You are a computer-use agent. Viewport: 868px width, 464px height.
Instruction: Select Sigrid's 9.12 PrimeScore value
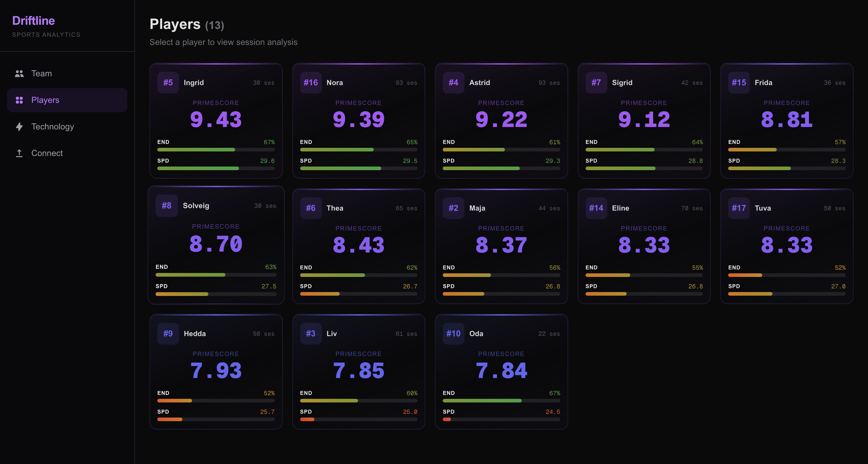[643, 120]
